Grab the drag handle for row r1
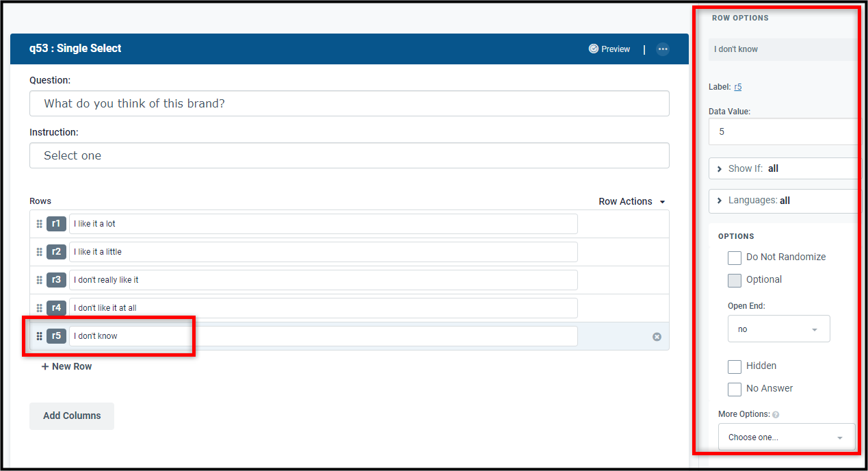Image resolution: width=868 pixels, height=471 pixels. (x=39, y=224)
